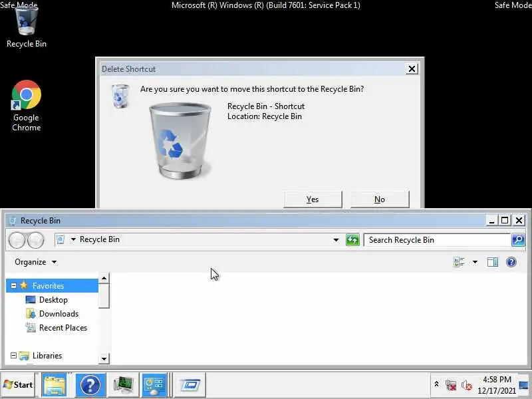
Task: Collapse the Libraries tree node
Action: coord(13,356)
